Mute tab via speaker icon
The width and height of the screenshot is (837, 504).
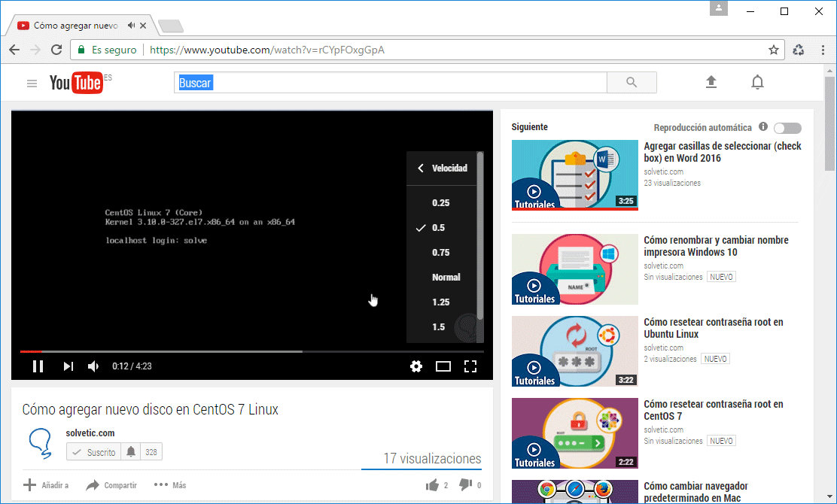(131, 25)
